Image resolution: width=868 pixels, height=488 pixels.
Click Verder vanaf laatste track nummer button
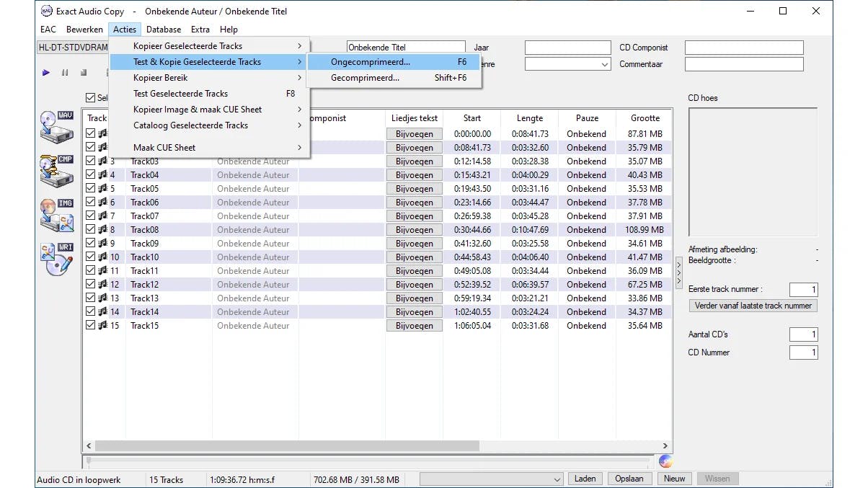(x=753, y=306)
